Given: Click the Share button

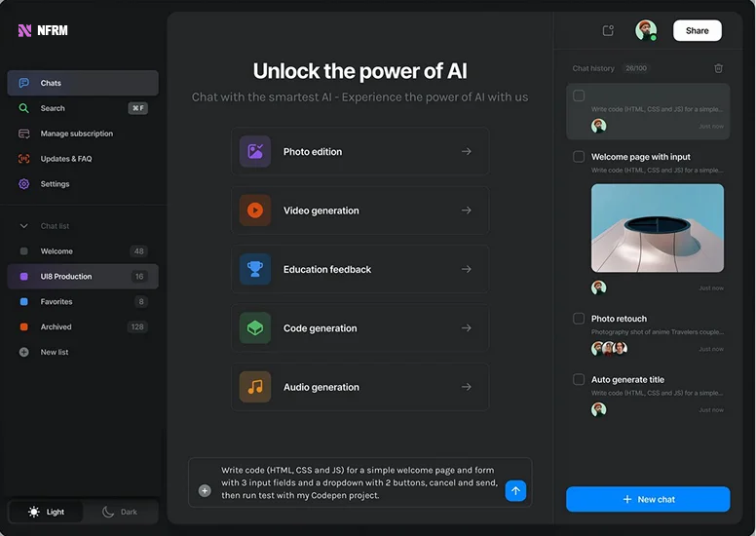Looking at the screenshot, I should tap(698, 30).
